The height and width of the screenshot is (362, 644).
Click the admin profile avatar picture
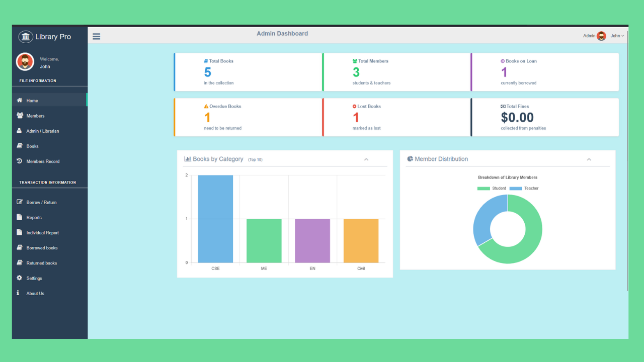[x=602, y=36]
